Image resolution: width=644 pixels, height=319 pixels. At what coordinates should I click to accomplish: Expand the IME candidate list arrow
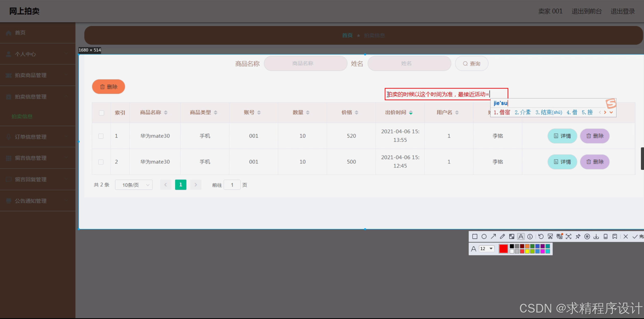point(611,112)
